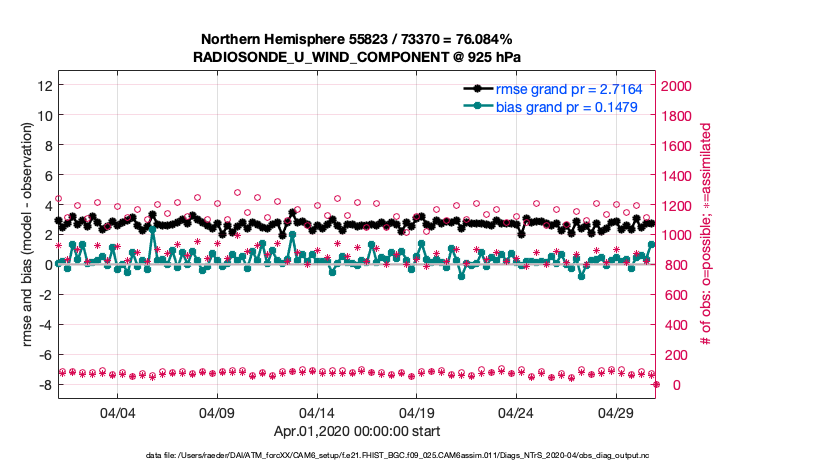This screenshot has width=830, height=470.
Task: Click the 04/04 x-axis tick label
Action: [117, 413]
